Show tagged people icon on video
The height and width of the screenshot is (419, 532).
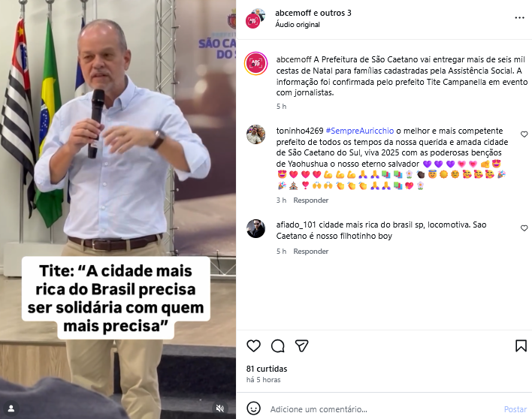(11, 408)
